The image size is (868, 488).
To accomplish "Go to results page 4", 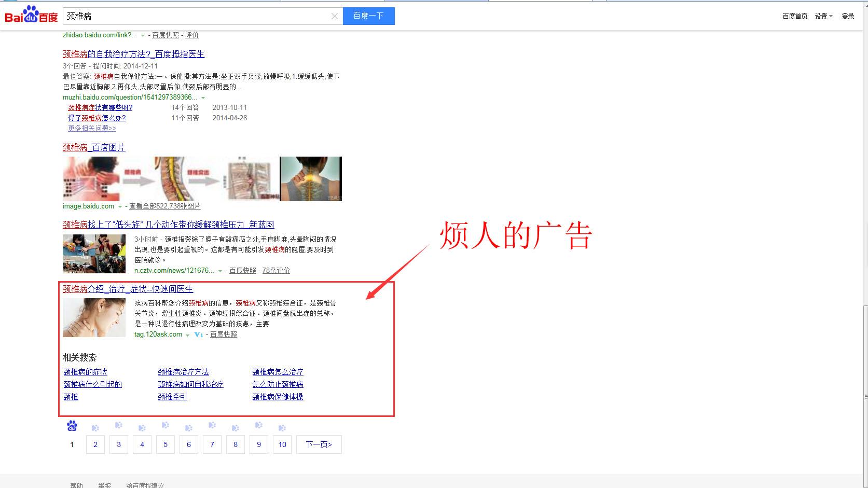I will click(142, 444).
